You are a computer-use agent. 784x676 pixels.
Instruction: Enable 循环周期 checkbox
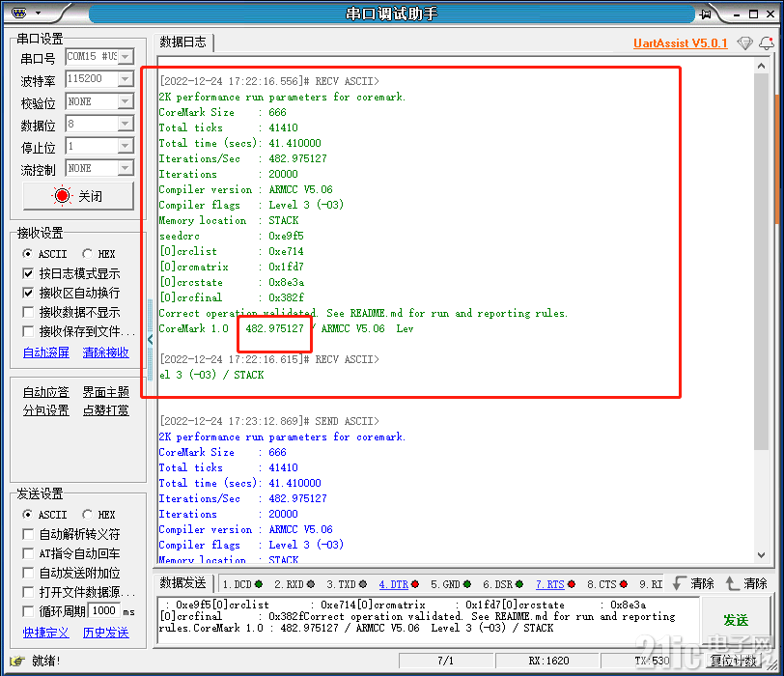(x=29, y=611)
